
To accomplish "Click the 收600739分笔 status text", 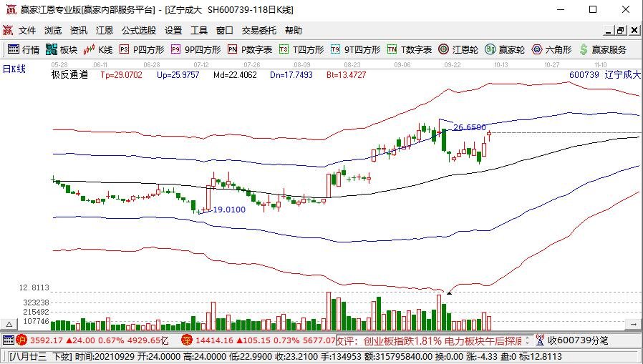I will click(x=578, y=340).
